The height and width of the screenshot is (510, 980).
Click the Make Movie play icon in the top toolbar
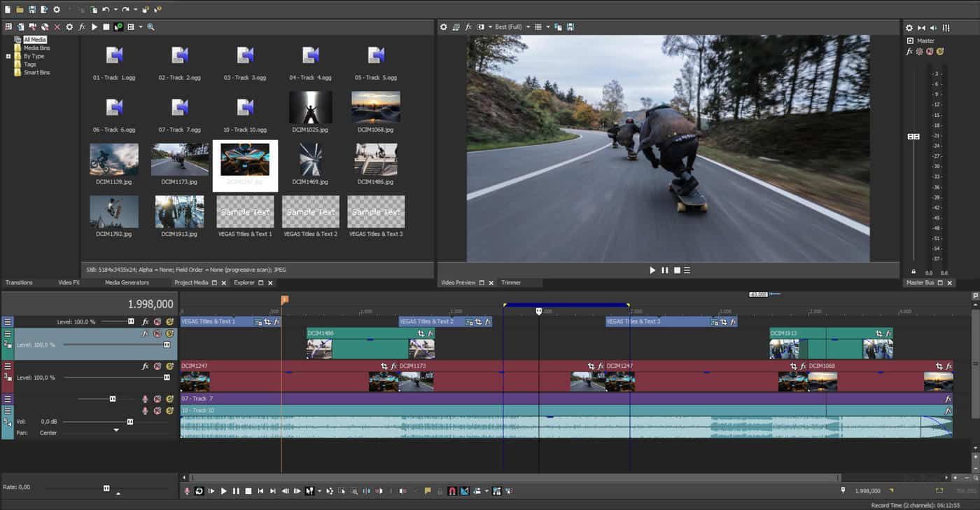[94, 27]
